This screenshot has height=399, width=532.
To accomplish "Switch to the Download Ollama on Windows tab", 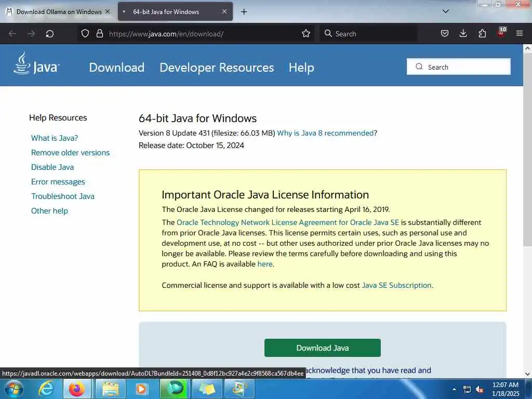I will (x=58, y=12).
